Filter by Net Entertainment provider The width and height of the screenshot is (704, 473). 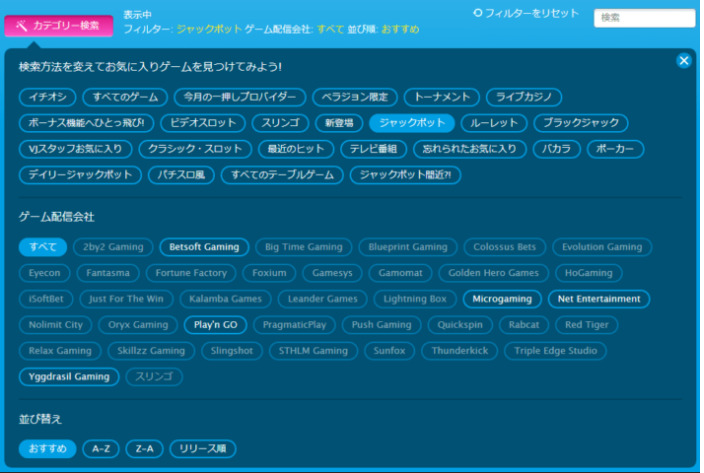[x=599, y=299]
